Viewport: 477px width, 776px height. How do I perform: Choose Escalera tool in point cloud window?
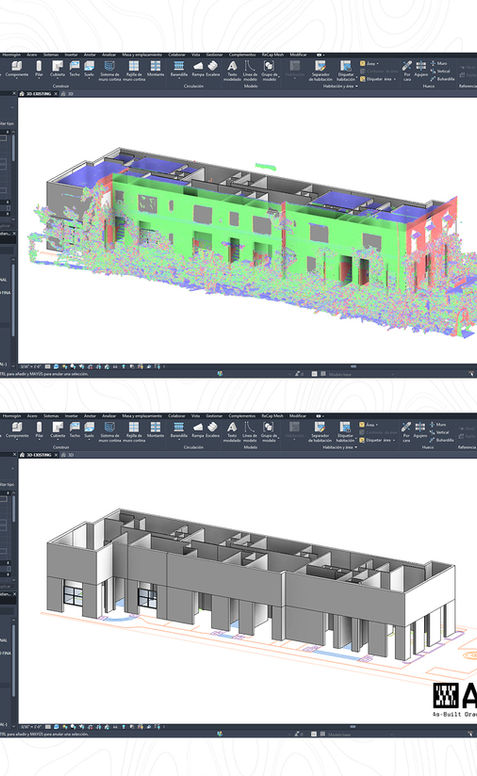[213, 69]
